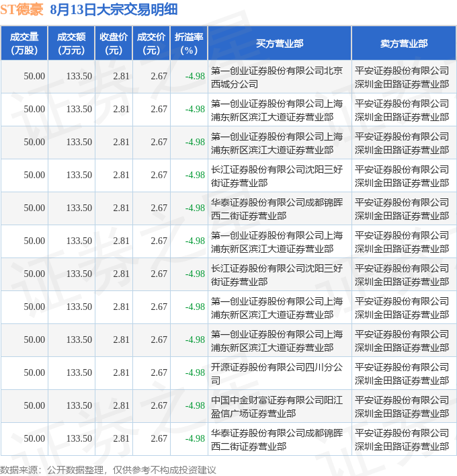Click the 卖方营业部 column header
This screenshot has width=457, height=476.
[404, 43]
